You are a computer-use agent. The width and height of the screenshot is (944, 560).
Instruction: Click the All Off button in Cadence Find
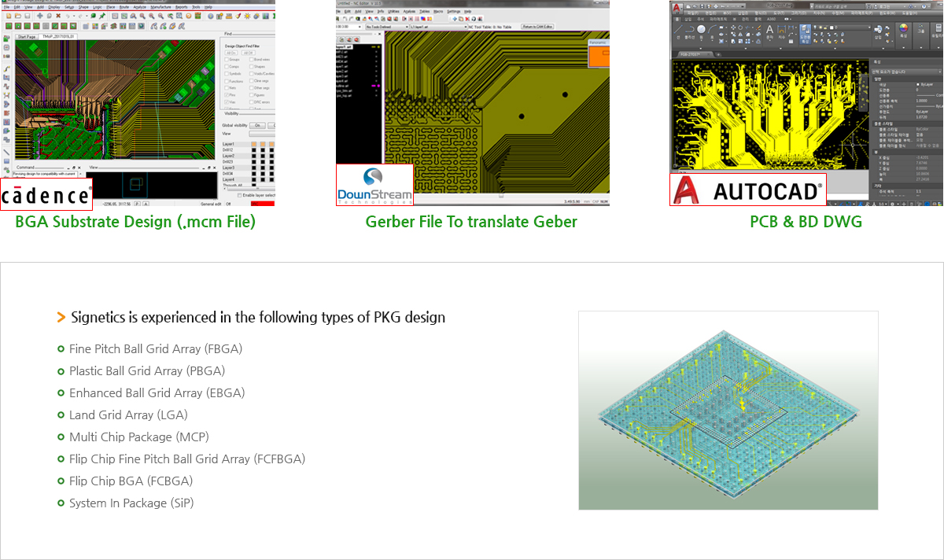(x=248, y=53)
